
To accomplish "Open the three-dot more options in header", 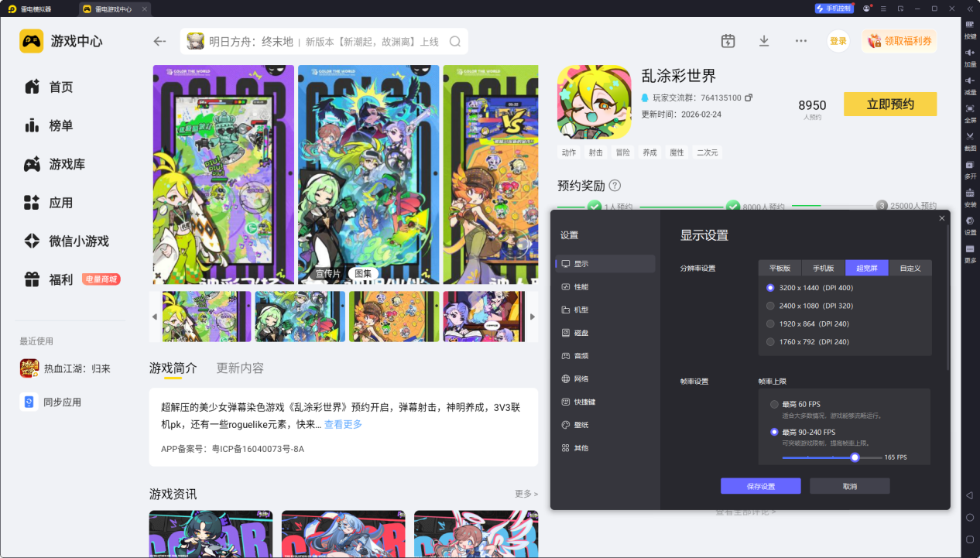I will click(x=801, y=41).
